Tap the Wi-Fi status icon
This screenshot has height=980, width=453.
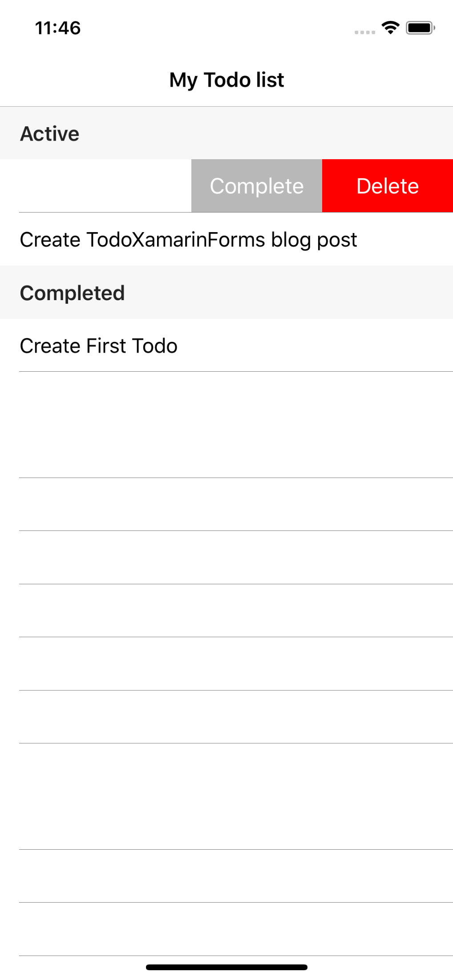(x=390, y=28)
